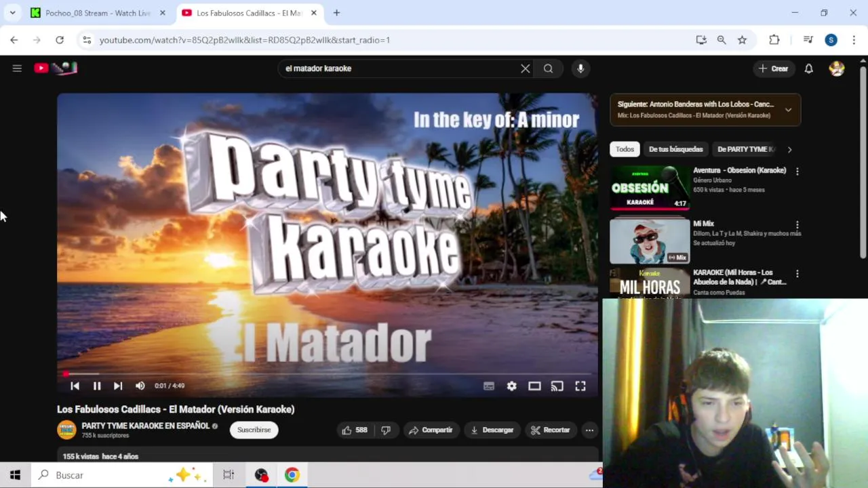Expand the Siguiente mix playlist panel
Viewport: 868px width, 488px height.
[x=788, y=110]
